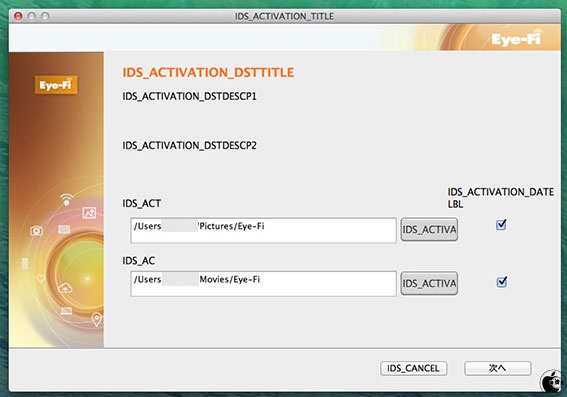567x397 pixels.
Task: Click the Pictures/Eye-Fi path input field
Action: [x=263, y=230]
